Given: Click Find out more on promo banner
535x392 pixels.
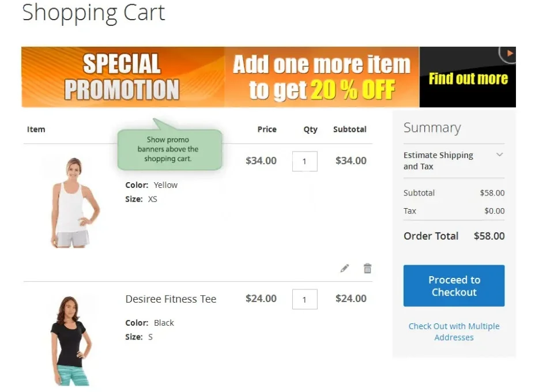Looking at the screenshot, I should [x=468, y=78].
